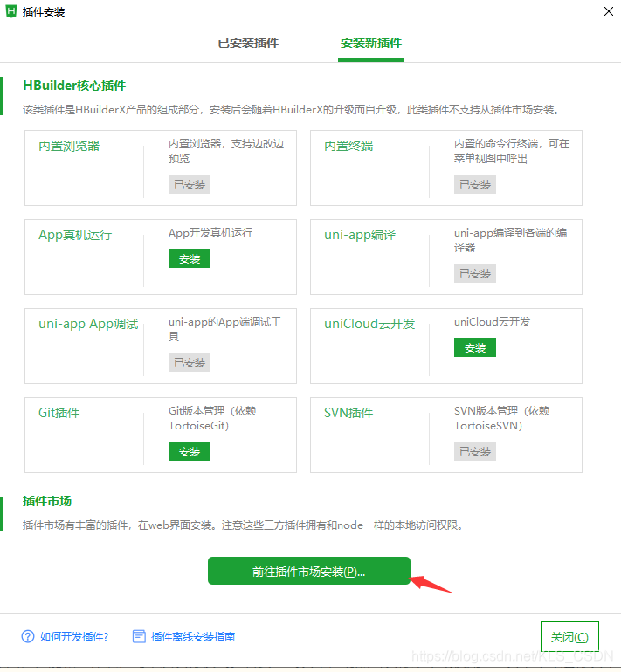Click the description Git版本管理（依赖TortoiseGit）
The width and height of the screenshot is (621, 672).
pos(212,418)
